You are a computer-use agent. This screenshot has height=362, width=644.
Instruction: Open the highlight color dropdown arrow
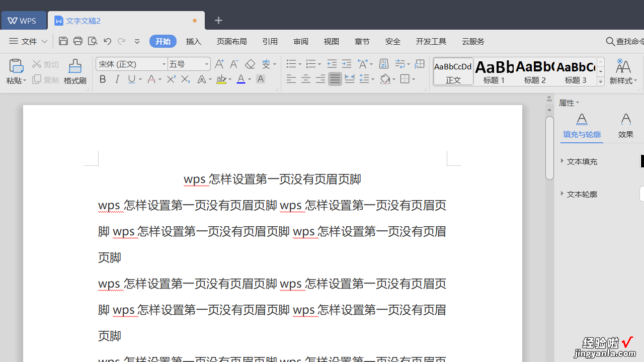pos(230,79)
